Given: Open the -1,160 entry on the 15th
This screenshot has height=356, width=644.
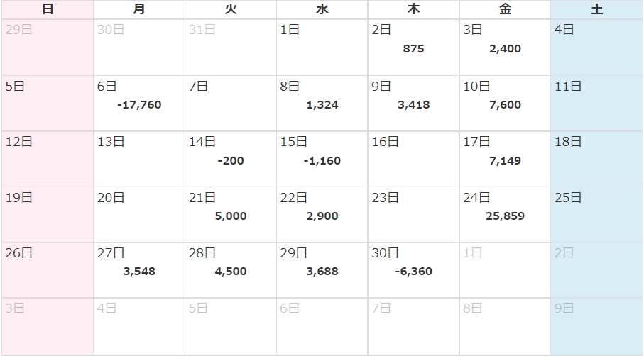Looking at the screenshot, I should [x=322, y=161].
